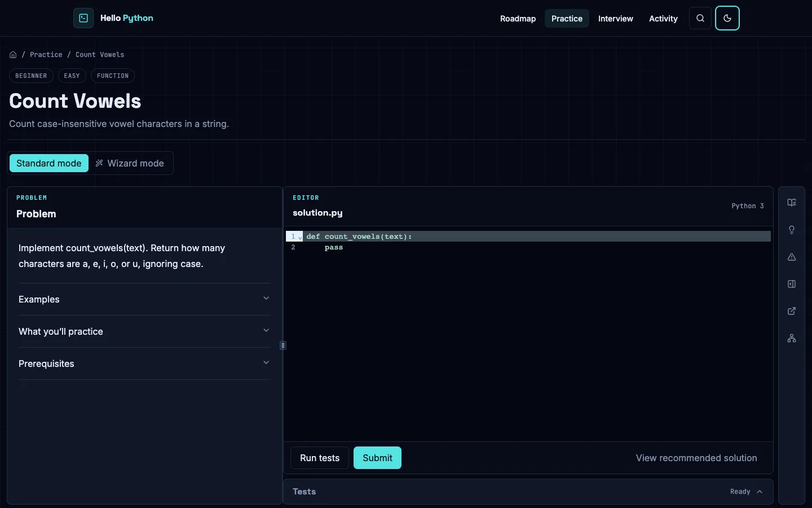The height and width of the screenshot is (508, 812).
Task: Click the FUNCTION tag
Action: [x=113, y=76]
